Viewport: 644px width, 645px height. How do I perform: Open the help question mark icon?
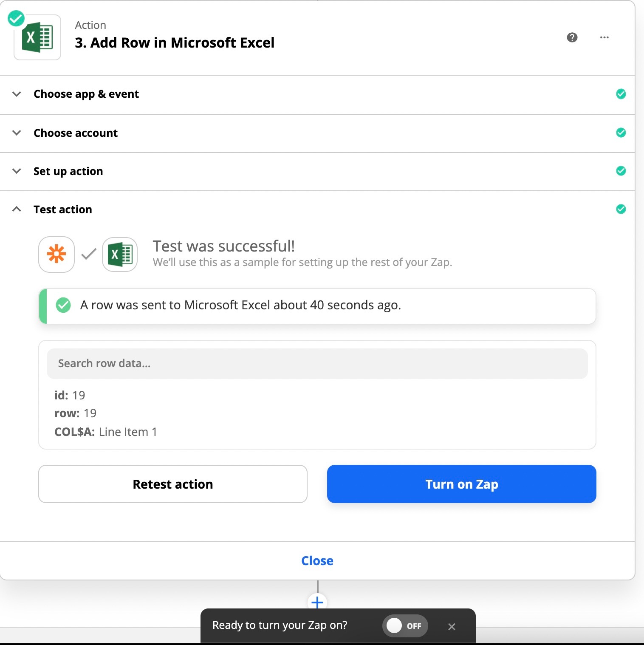(572, 37)
